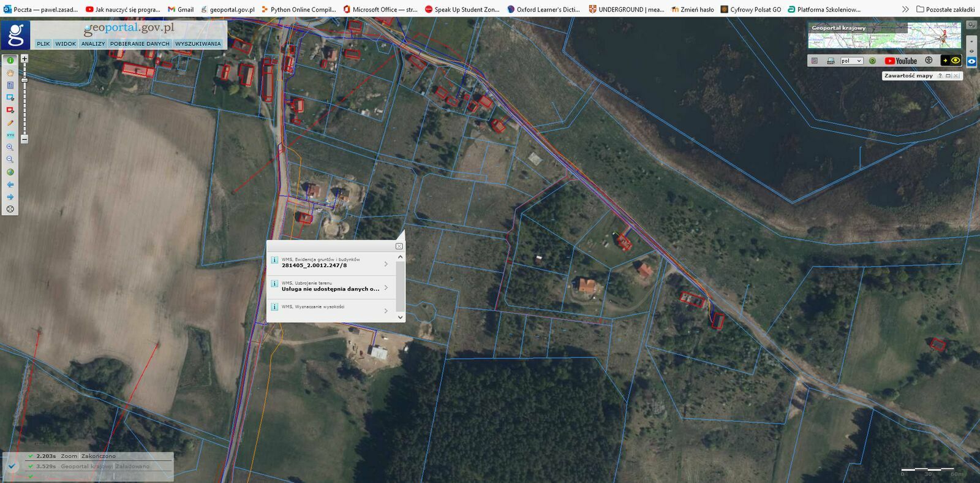Expand the Wyznaczanie wysokości result row
Image resolution: width=980 pixels, height=483 pixels.
tap(386, 311)
